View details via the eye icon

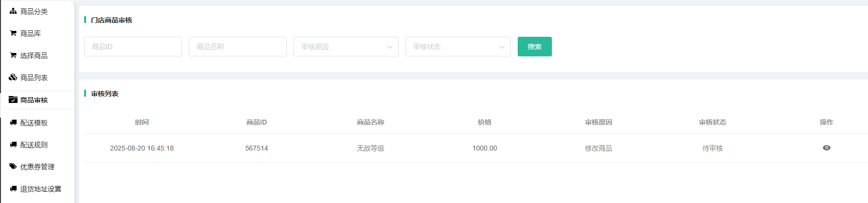click(826, 148)
